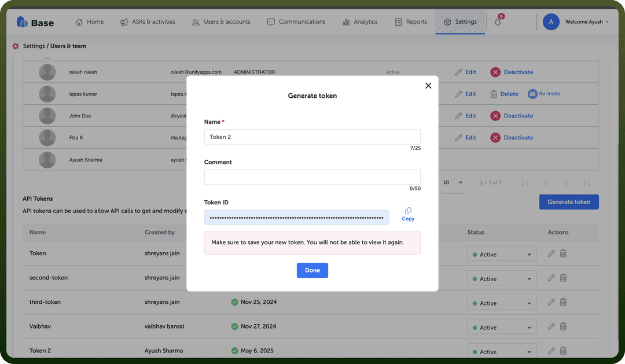The width and height of the screenshot is (625, 364).
Task: Edit Rita K user pencil icon
Action: point(459,138)
